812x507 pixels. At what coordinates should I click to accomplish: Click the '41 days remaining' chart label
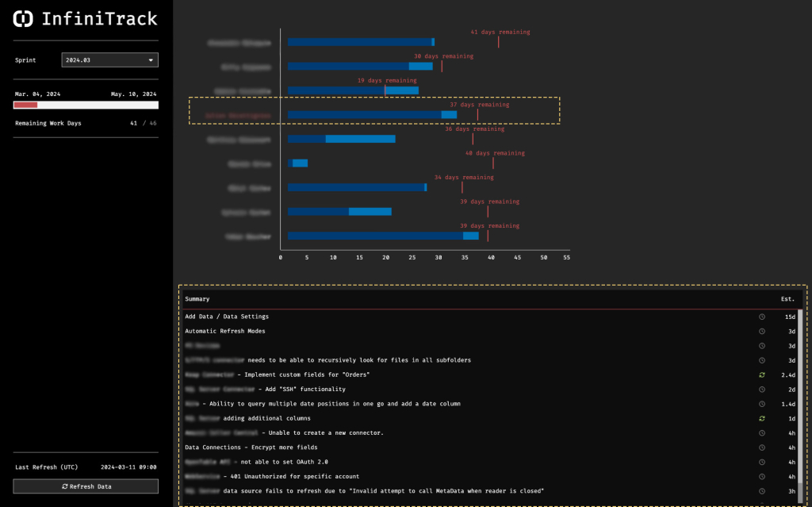point(500,33)
